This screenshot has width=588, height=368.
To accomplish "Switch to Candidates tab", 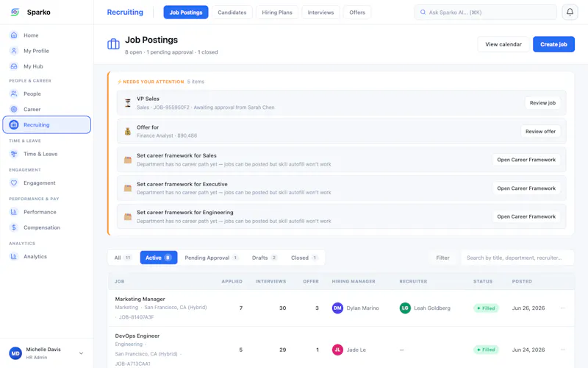I will [232, 13].
